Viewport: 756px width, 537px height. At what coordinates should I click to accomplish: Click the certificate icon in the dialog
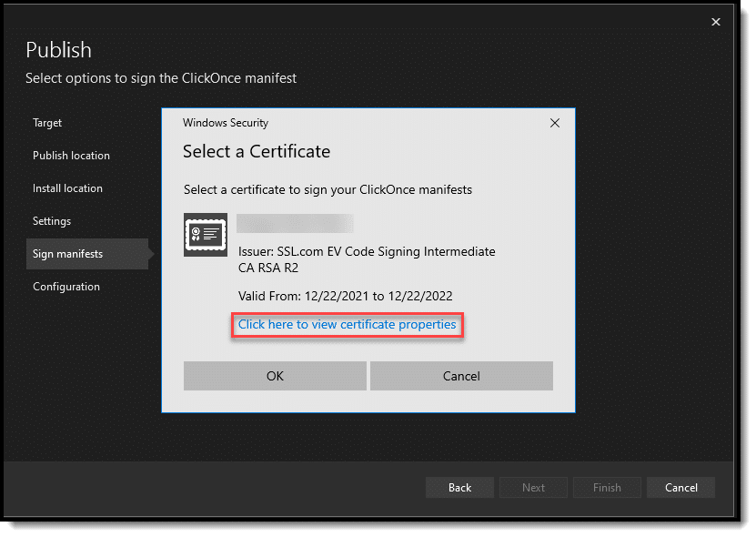pos(206,235)
